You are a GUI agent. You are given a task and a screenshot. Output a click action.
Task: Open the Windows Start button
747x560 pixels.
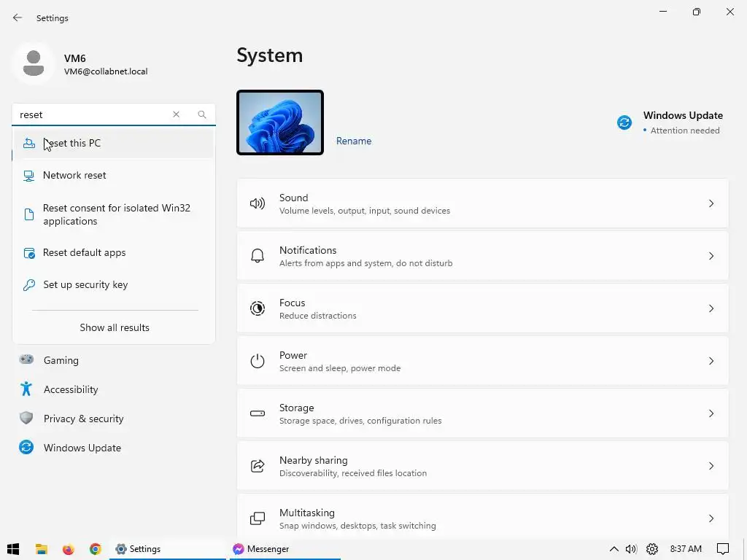coord(13,549)
